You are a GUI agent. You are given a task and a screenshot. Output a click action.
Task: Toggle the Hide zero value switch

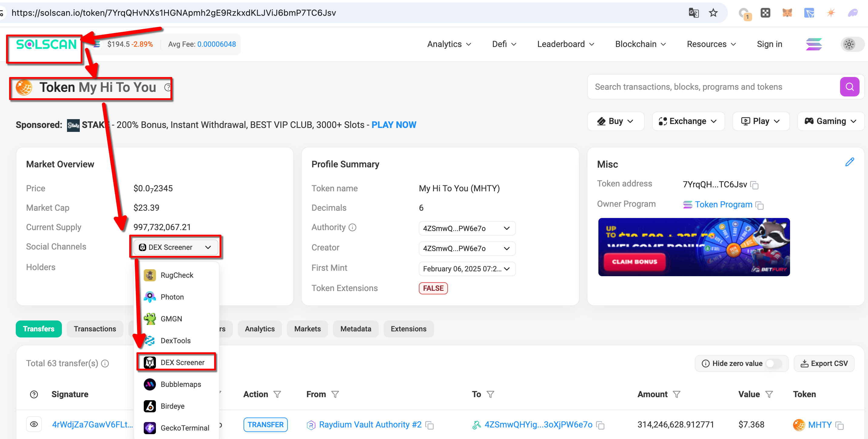pyautogui.click(x=773, y=364)
